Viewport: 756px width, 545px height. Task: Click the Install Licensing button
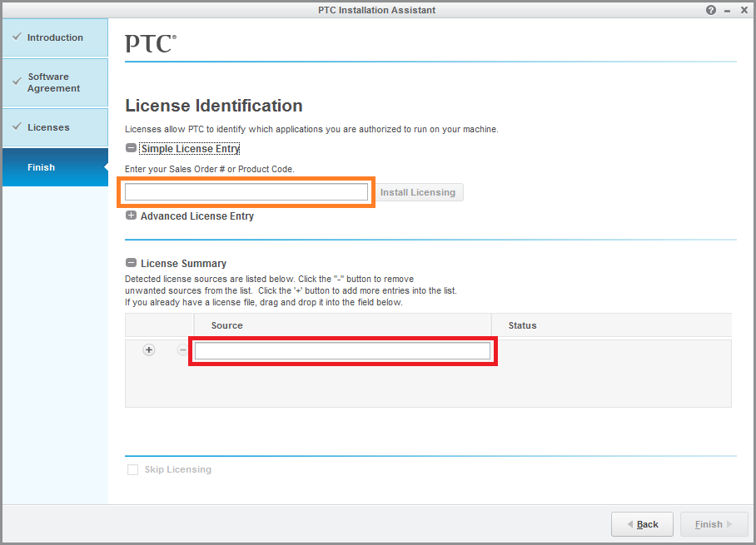(417, 192)
